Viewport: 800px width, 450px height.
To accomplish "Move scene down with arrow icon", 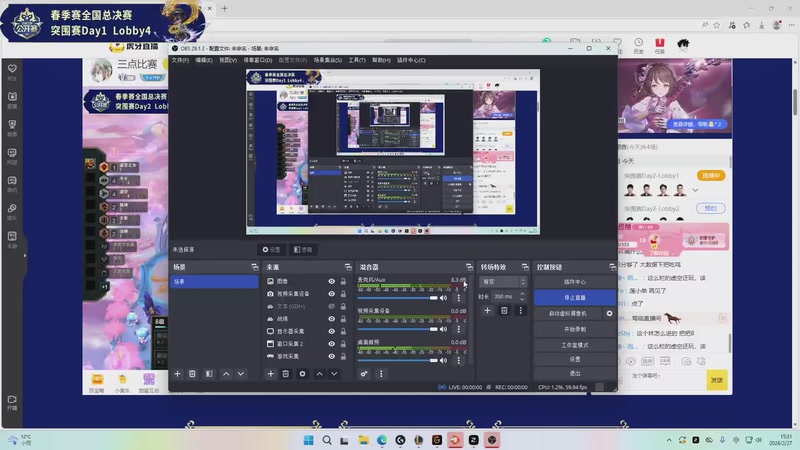I will coord(241,374).
